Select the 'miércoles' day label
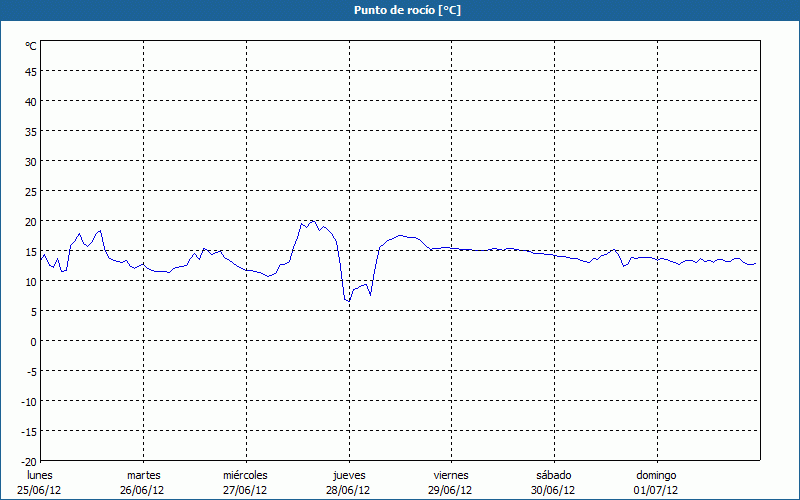Image resolution: width=800 pixels, height=500 pixels. click(x=245, y=475)
